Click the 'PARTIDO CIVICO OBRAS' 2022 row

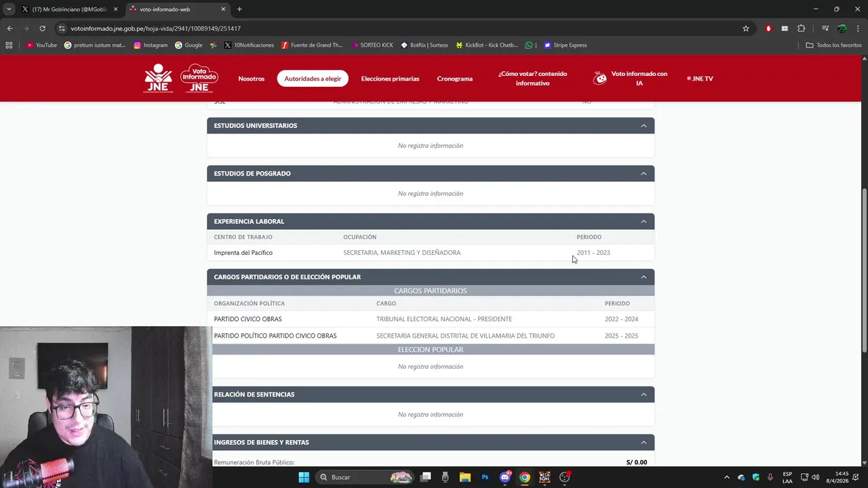(431, 319)
